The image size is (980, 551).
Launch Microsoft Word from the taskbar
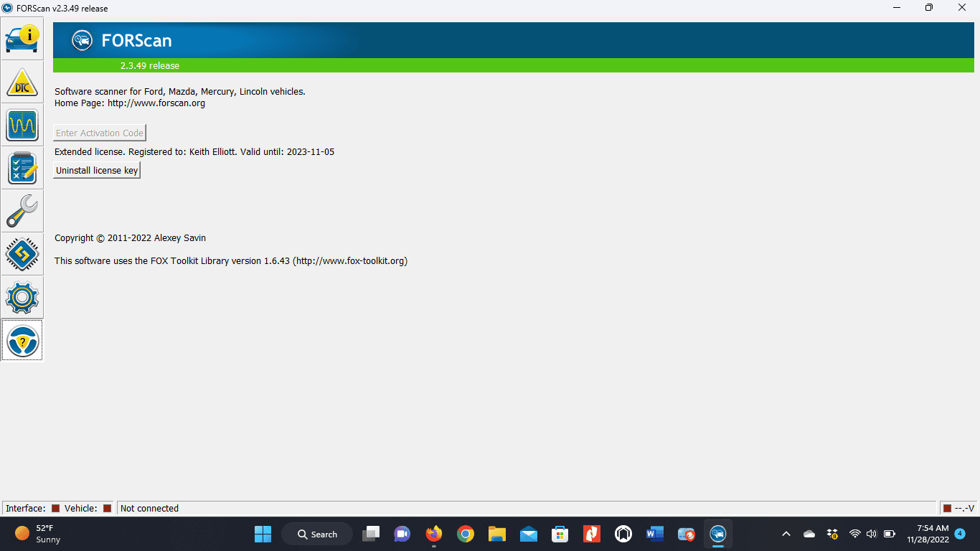655,534
